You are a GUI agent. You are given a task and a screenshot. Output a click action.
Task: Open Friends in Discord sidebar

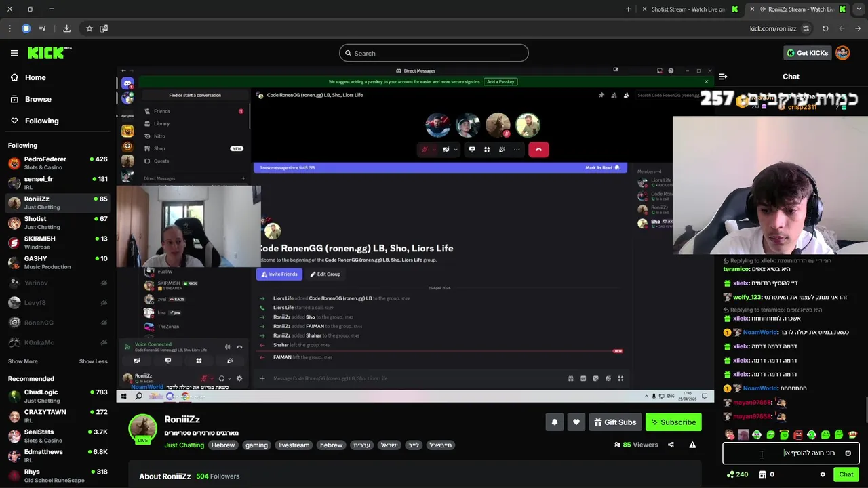161,111
